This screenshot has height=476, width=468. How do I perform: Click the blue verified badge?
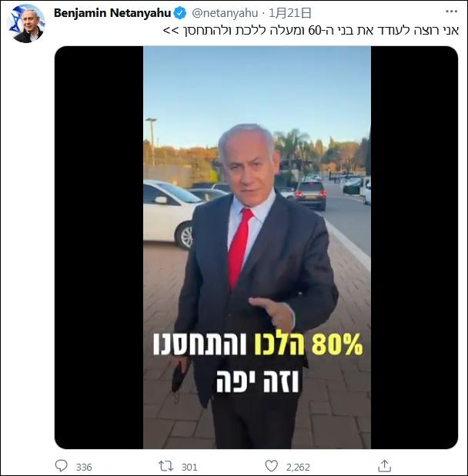click(x=179, y=13)
